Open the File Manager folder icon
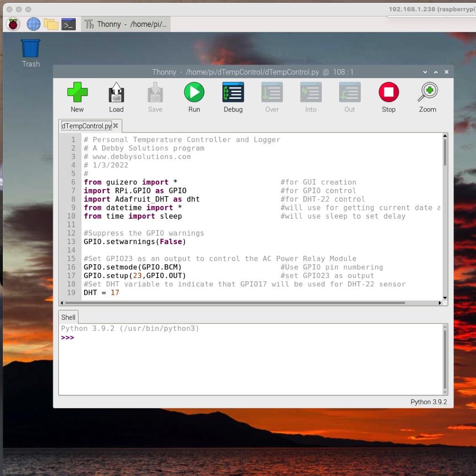 (x=51, y=24)
